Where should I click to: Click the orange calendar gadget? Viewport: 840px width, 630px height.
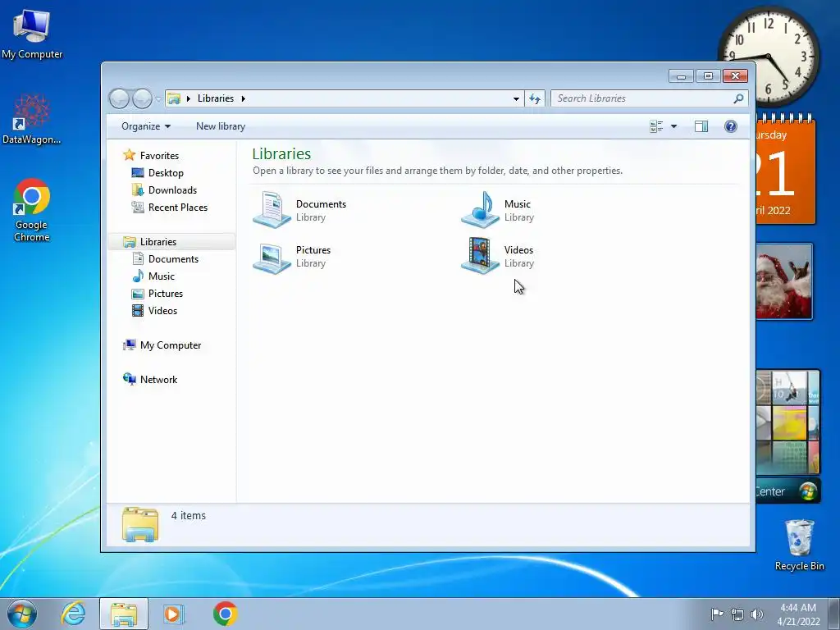point(785,169)
